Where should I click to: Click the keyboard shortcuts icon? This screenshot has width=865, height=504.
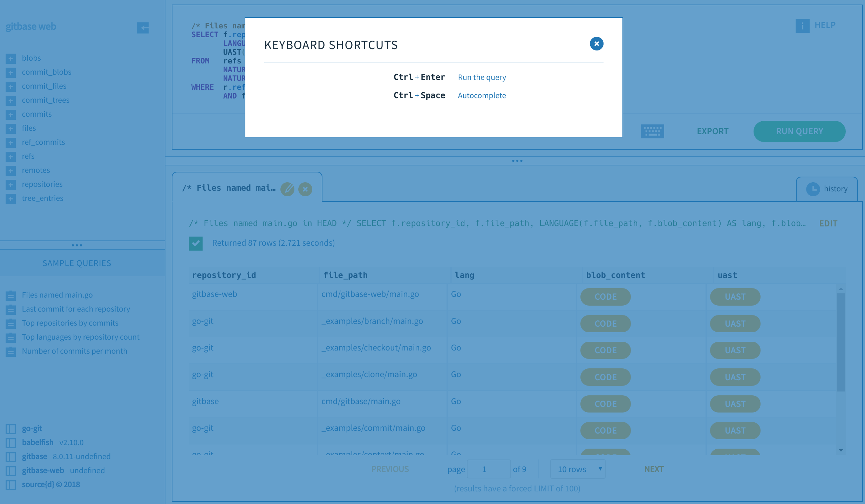pyautogui.click(x=652, y=131)
